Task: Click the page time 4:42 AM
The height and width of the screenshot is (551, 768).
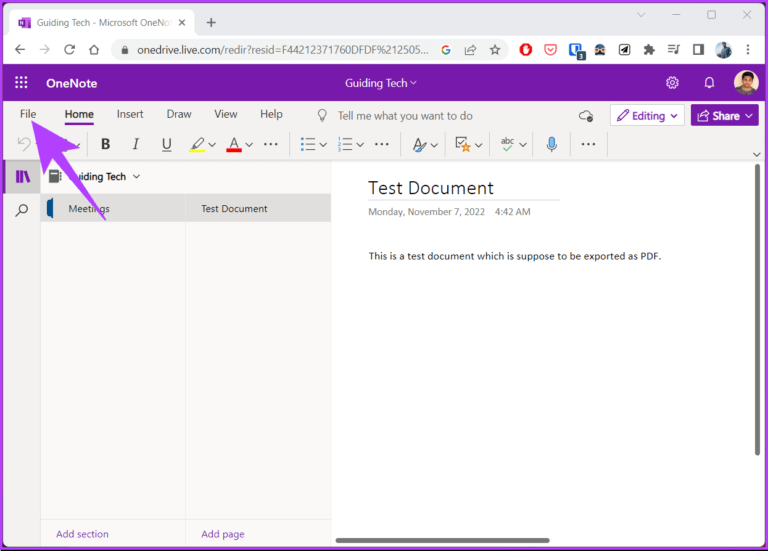Action: pos(512,212)
